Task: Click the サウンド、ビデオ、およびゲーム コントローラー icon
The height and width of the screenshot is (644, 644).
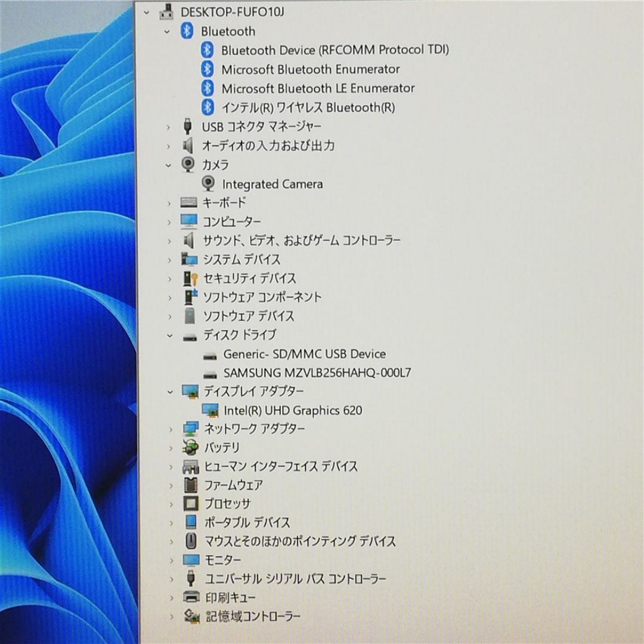Action: [188, 241]
